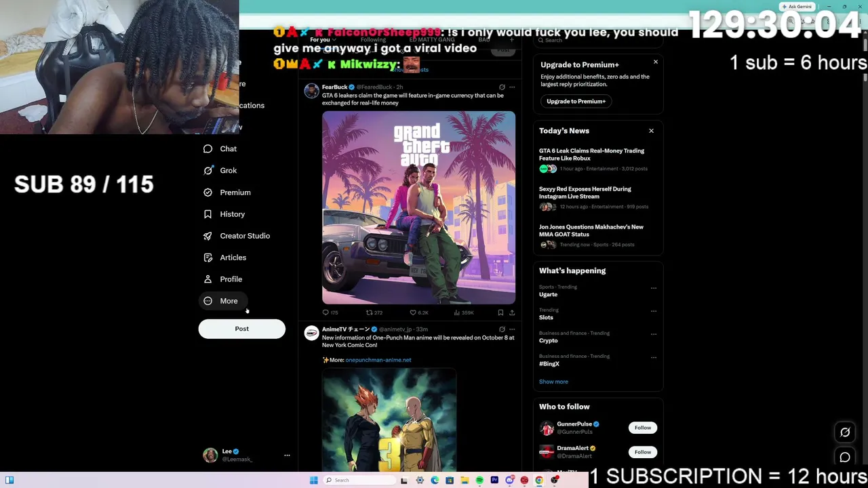Share FearBuck's GTA 6 post
Screen dimensions: 868x488
click(x=512, y=312)
